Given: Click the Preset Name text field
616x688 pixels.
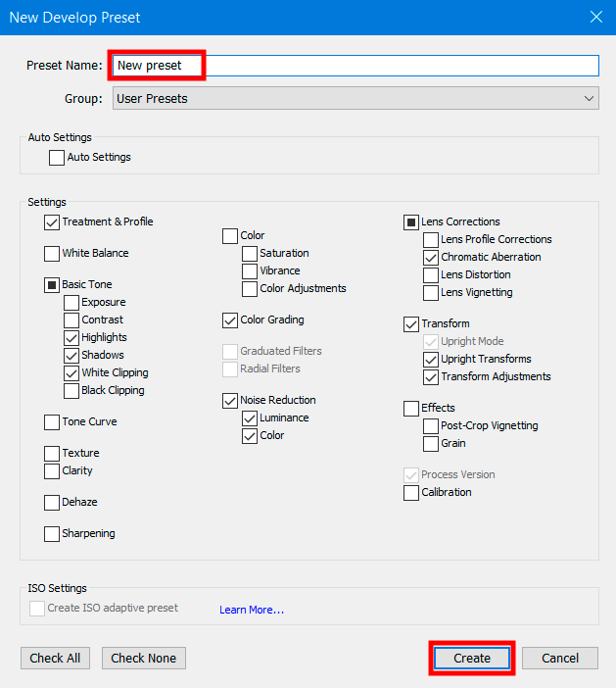Looking at the screenshot, I should point(353,66).
